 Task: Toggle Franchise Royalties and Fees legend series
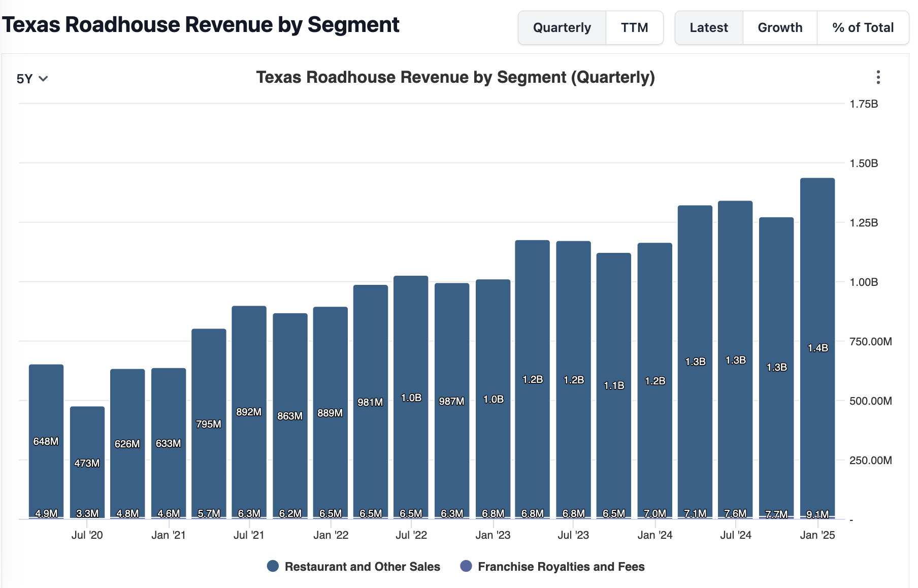tap(552, 566)
